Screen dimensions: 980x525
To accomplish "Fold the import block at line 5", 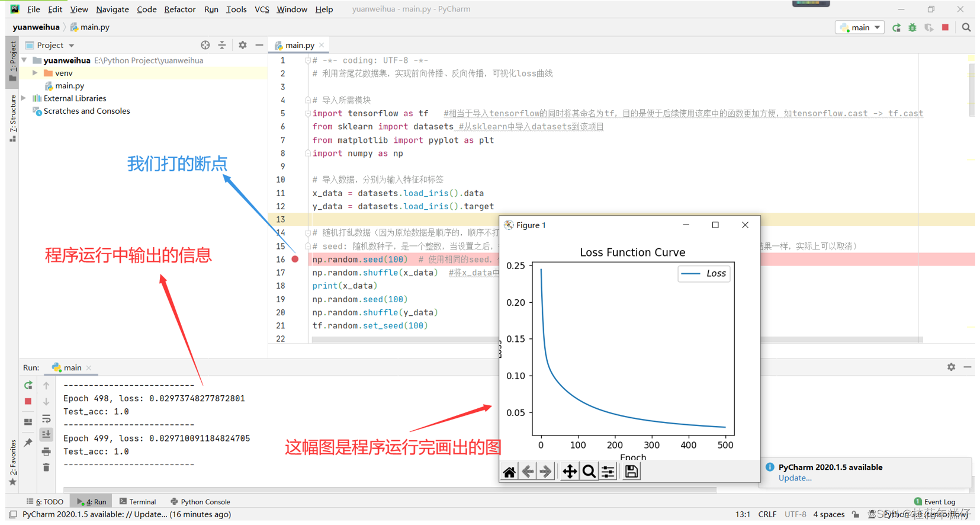I will click(x=307, y=113).
